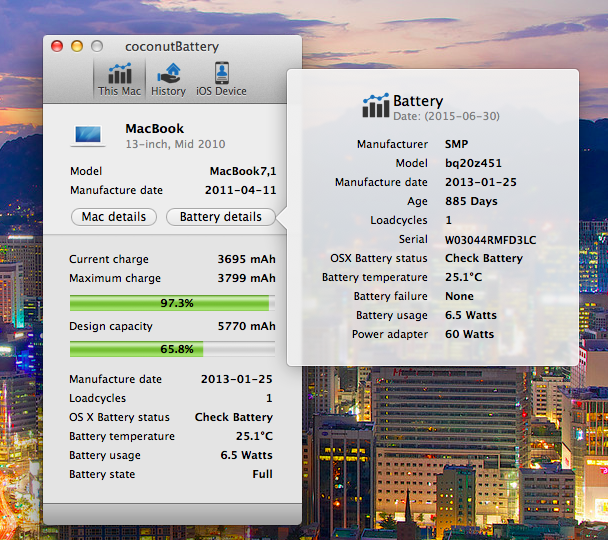Click the Current charge label

(x=109, y=259)
